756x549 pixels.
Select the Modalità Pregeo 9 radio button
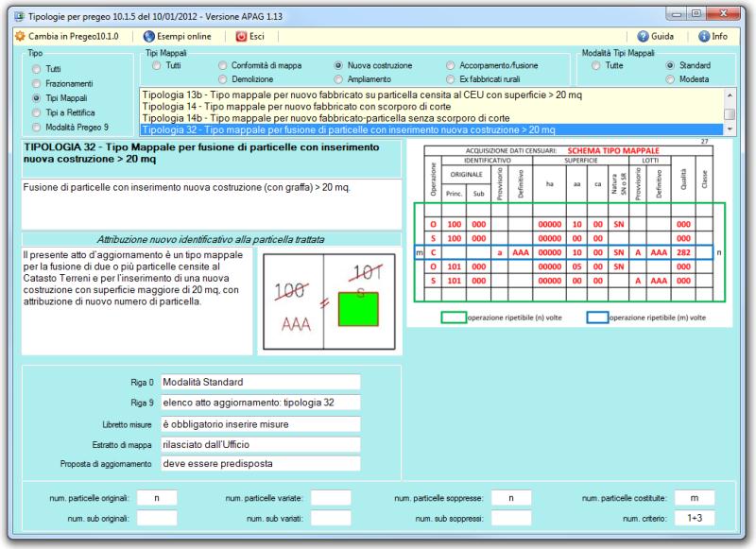(36, 128)
